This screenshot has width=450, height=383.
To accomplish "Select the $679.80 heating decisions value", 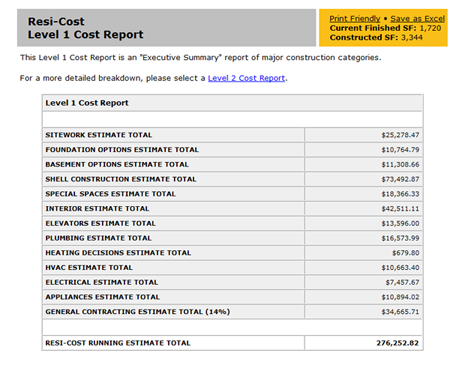I will pos(406,253).
